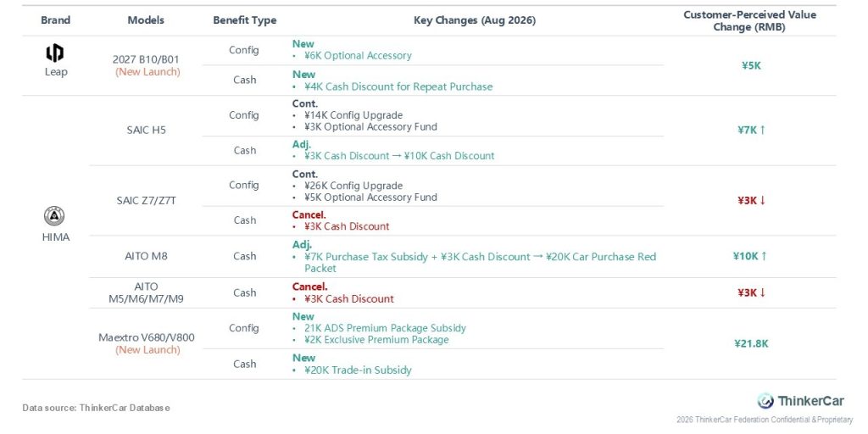Select the SAIC H5 model cell
The height and width of the screenshot is (434, 868).
pyautogui.click(x=146, y=131)
